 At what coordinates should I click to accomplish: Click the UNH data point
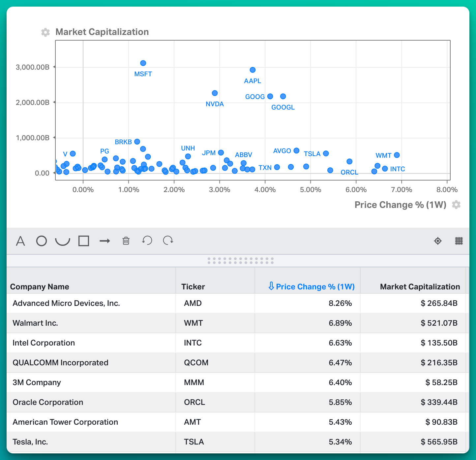188,156
